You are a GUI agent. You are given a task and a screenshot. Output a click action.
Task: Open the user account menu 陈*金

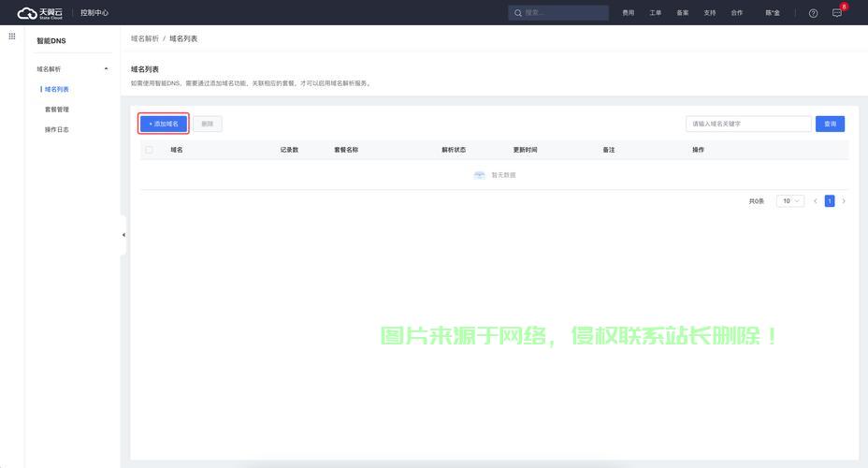[x=773, y=13]
